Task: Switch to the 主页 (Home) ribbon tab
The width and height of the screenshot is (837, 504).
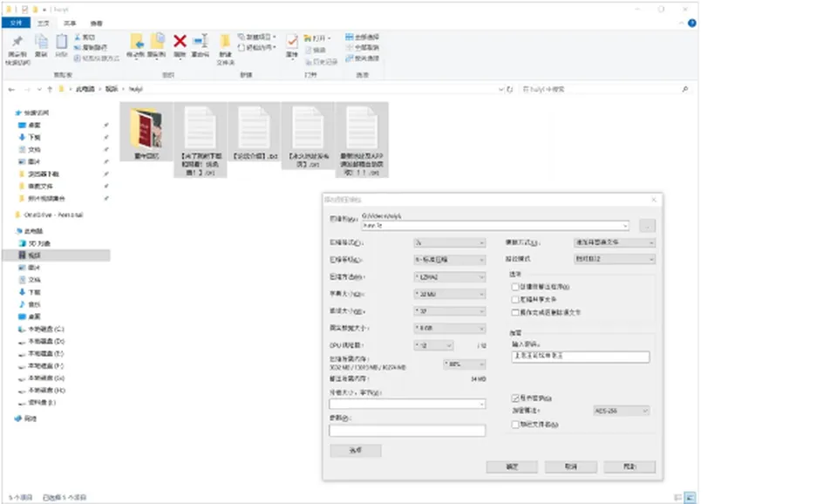Action: pyautogui.click(x=44, y=23)
